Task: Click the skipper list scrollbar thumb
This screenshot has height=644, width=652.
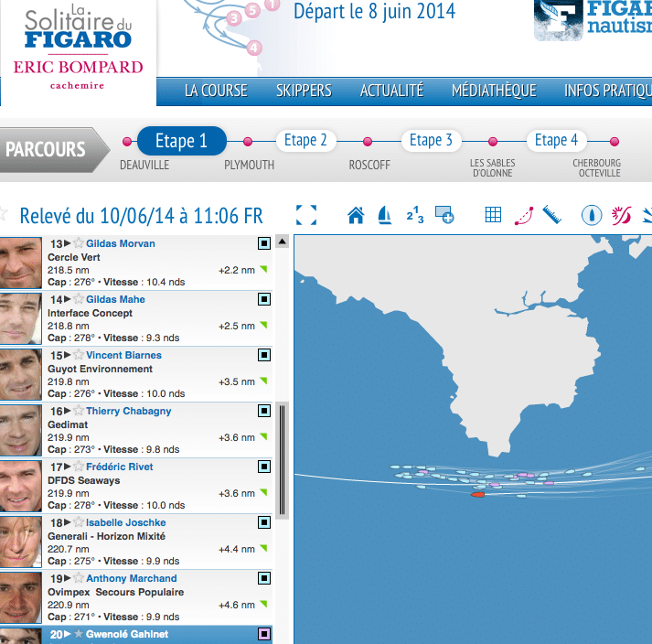Action: click(x=283, y=460)
